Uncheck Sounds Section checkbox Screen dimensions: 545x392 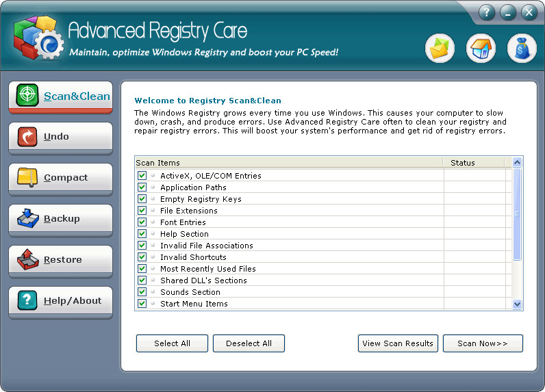(142, 291)
